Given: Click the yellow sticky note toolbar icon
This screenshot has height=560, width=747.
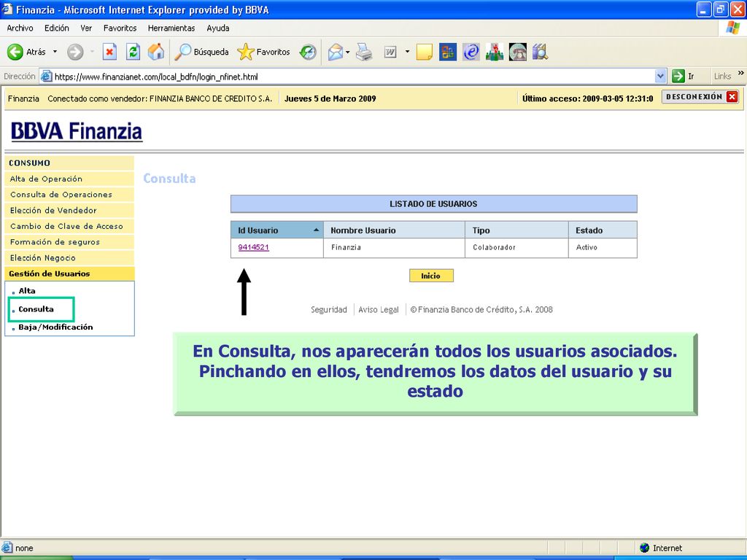Looking at the screenshot, I should 424,52.
